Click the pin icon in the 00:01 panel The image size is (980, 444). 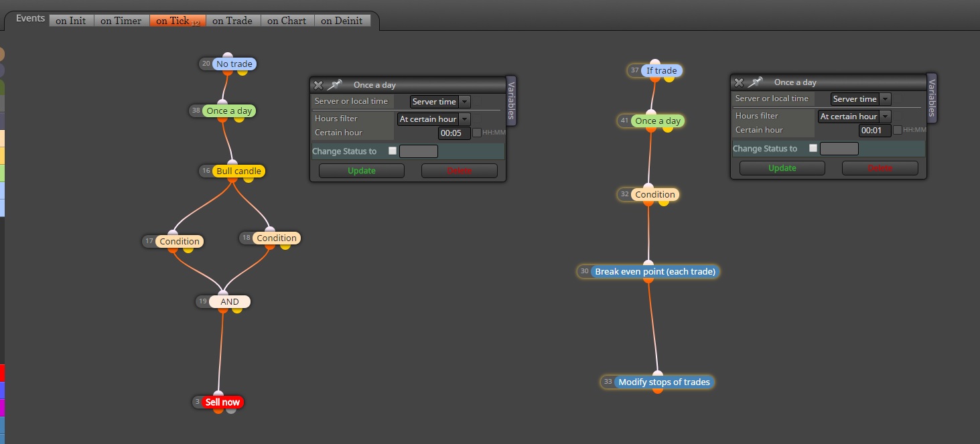[755, 82]
